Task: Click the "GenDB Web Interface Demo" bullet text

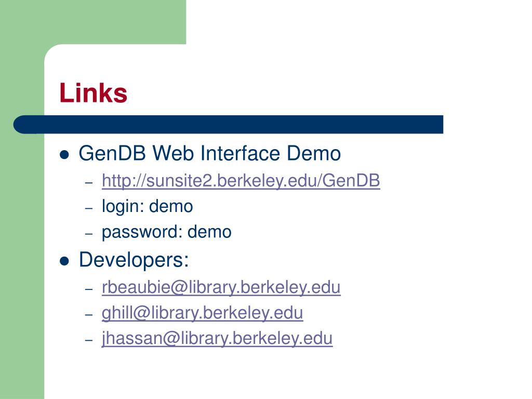Action: 210,153
